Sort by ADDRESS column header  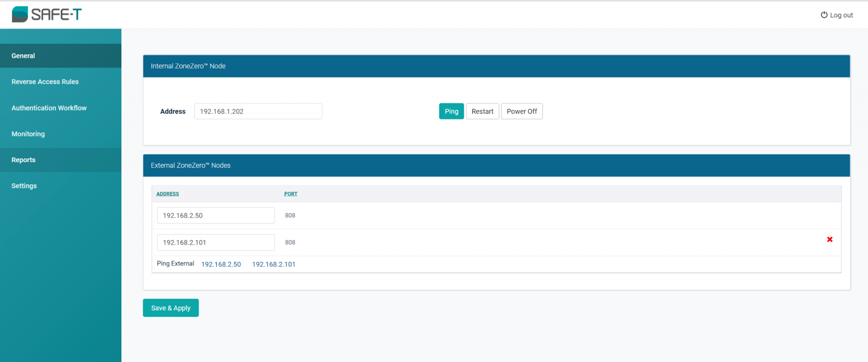168,194
